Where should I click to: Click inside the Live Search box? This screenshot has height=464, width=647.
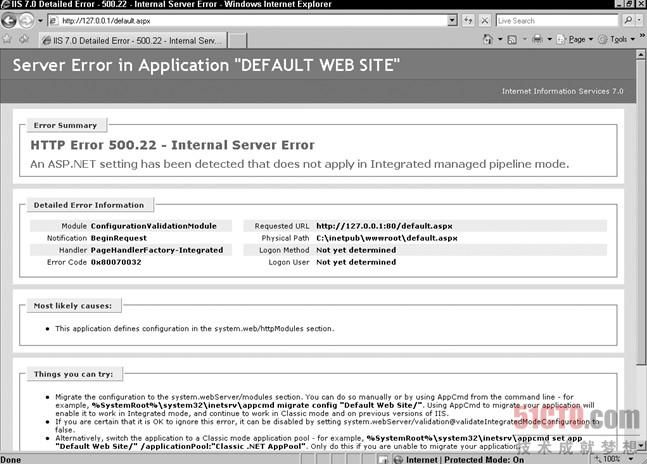557,21
